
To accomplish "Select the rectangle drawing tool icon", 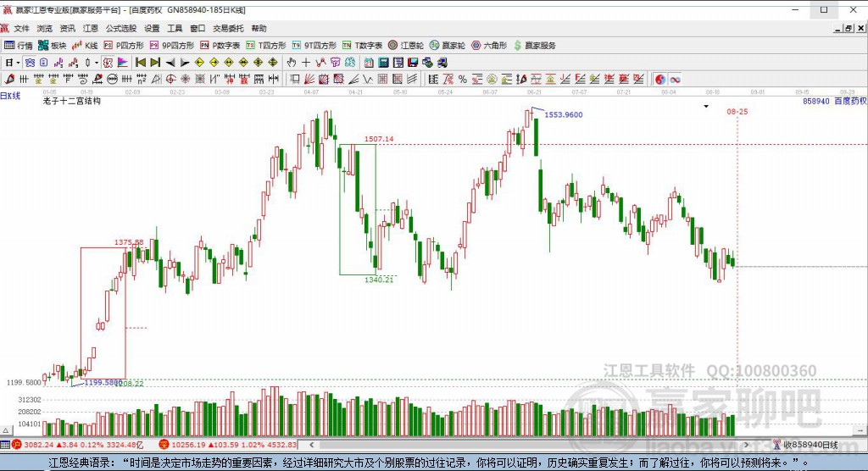I will (x=295, y=80).
